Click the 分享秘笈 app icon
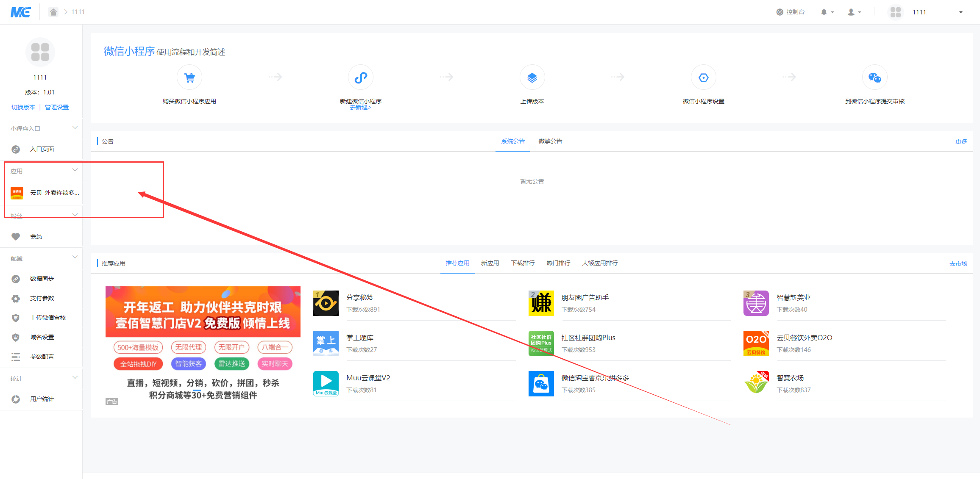This screenshot has height=479, width=980. click(326, 303)
